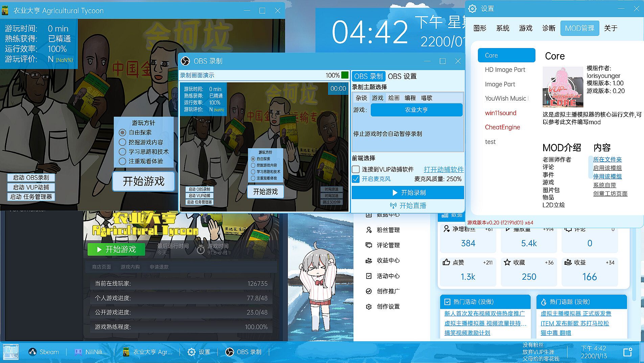Select 自由探索 in the Agricultural Tycoon window
Screen dimensions: 644x363
[122, 132]
